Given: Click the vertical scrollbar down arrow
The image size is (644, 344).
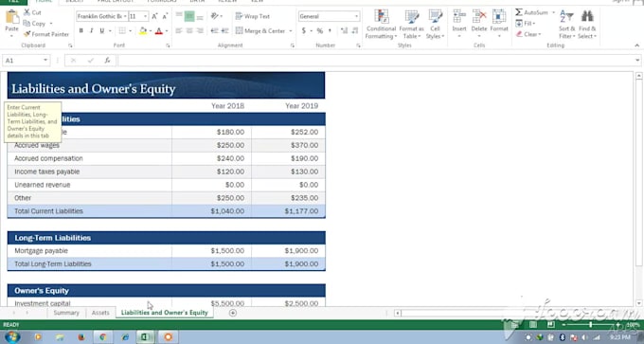Looking at the screenshot, I should (x=638, y=303).
